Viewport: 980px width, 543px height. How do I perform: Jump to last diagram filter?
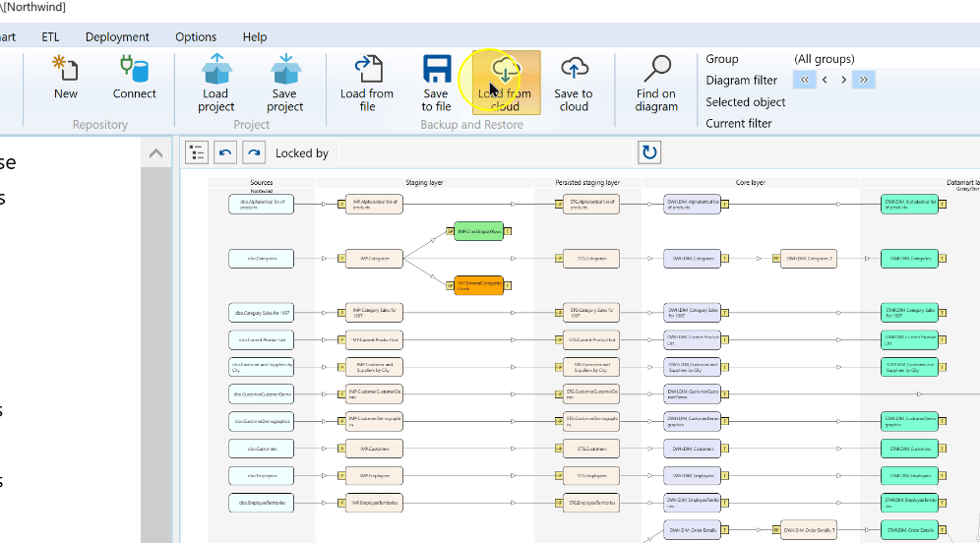point(863,80)
